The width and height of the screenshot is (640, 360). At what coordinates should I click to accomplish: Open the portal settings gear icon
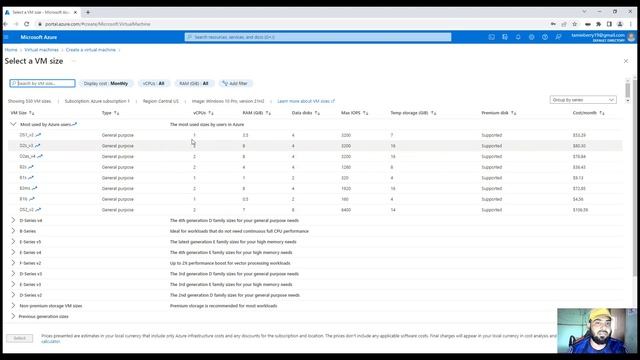click(531, 37)
